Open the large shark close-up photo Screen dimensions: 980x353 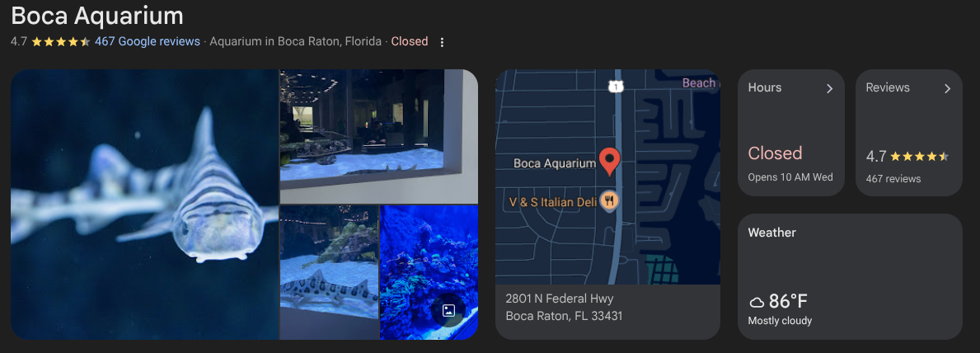click(144, 205)
